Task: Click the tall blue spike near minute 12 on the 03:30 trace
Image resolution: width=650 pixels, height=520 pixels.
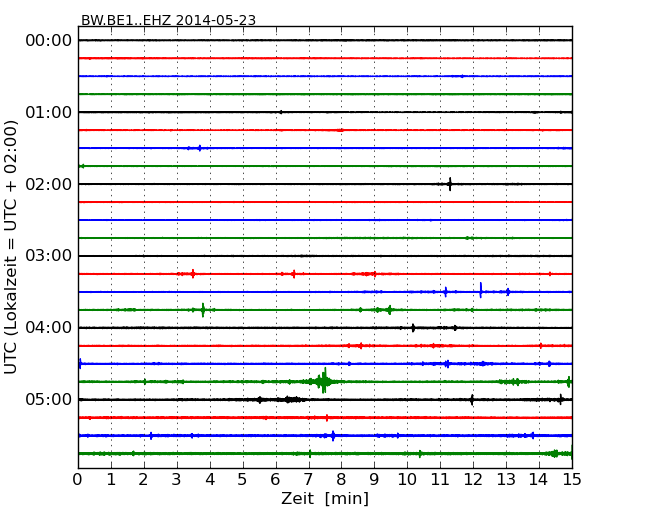Action: (x=481, y=290)
